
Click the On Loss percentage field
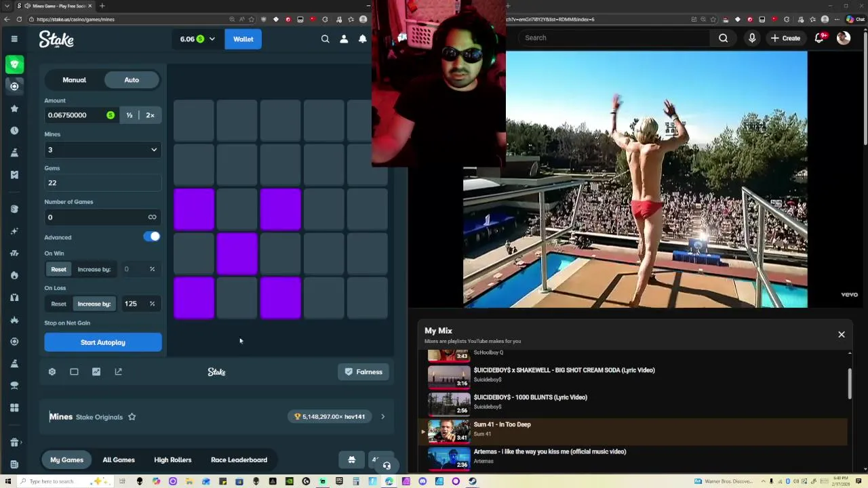(140, 304)
